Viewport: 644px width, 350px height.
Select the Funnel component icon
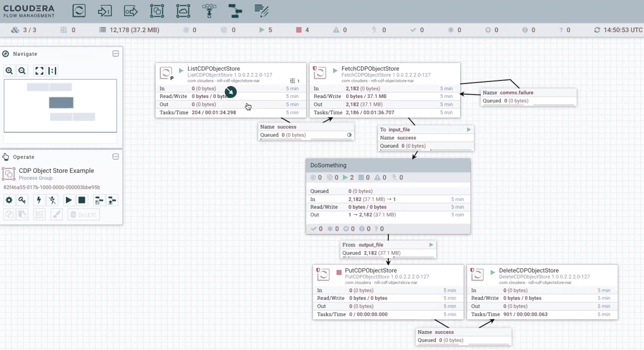pyautogui.click(x=209, y=11)
